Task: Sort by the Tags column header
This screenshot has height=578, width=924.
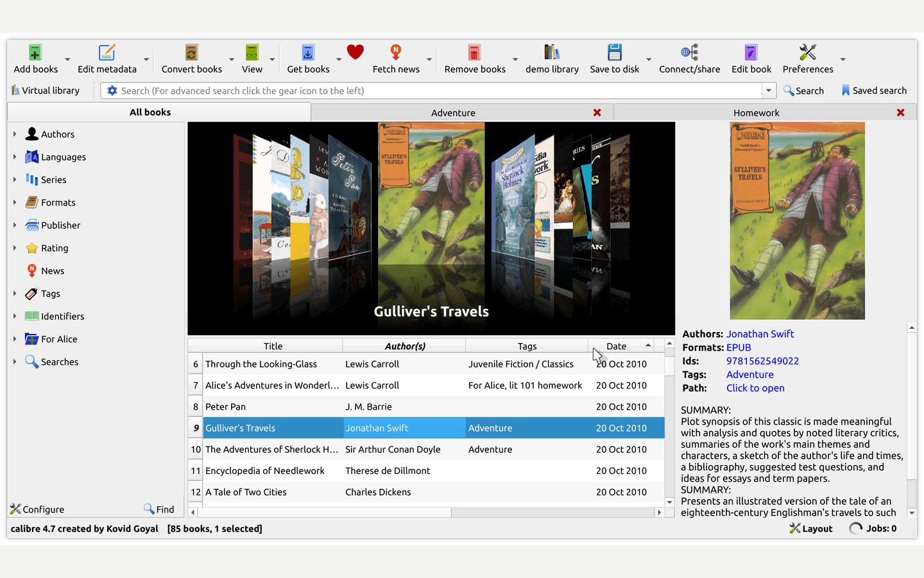Action: point(527,346)
